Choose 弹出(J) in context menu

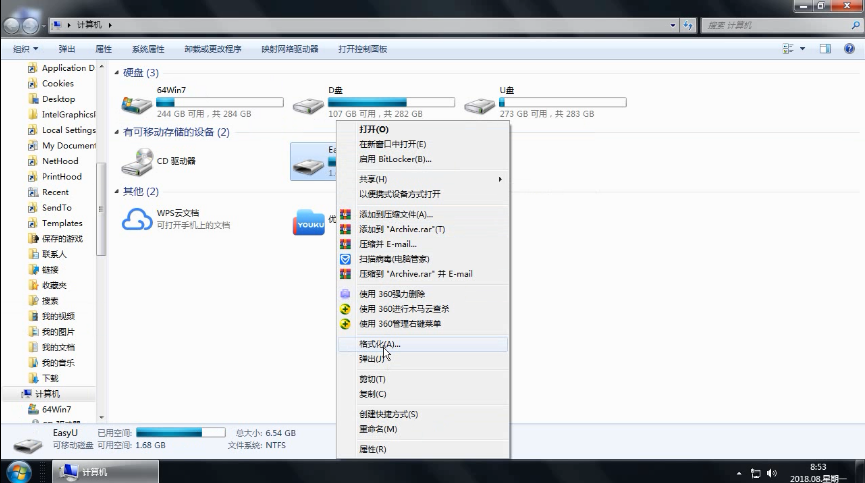[423, 359]
